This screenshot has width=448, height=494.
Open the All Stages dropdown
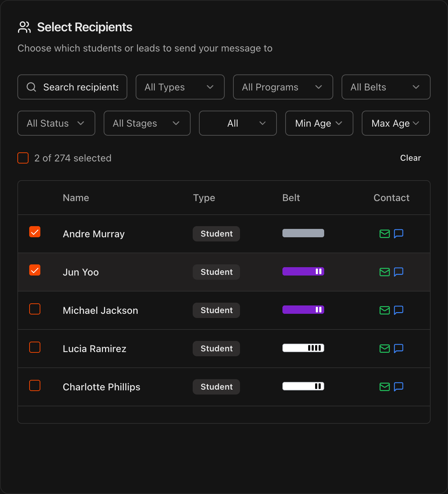pyautogui.click(x=147, y=123)
